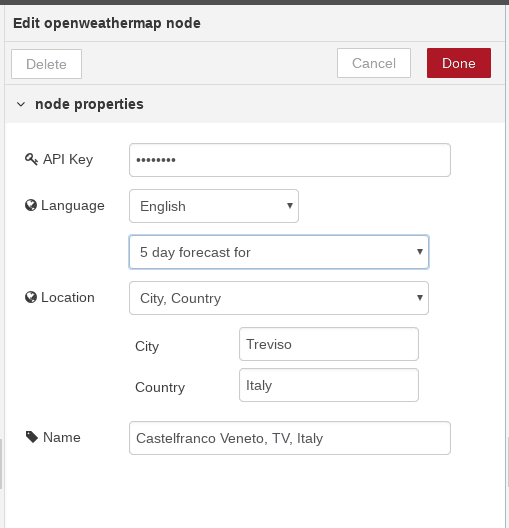Open the 5 day forecast for dropdown

(x=279, y=252)
